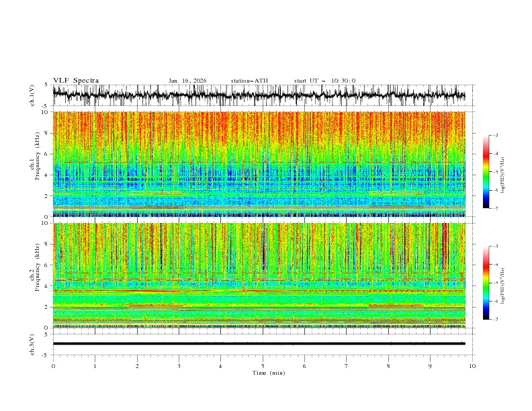Click the "ch.1(V)" axis label

(x=32, y=95)
